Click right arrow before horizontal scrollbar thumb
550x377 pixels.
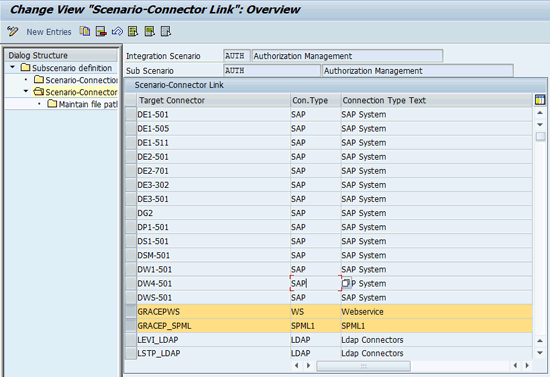pos(308,365)
